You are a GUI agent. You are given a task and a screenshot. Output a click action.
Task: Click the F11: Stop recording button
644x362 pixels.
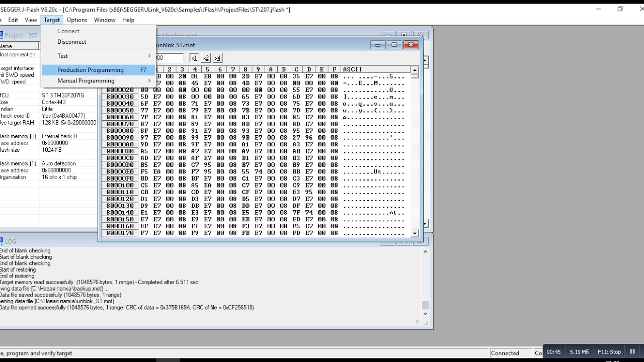(x=609, y=352)
